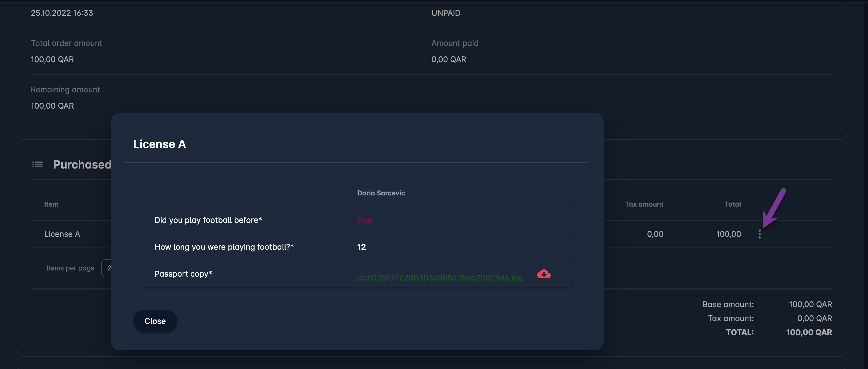Screen dimensions: 868x369
Task: Select the value 12 for years playing
Action: pyautogui.click(x=361, y=247)
